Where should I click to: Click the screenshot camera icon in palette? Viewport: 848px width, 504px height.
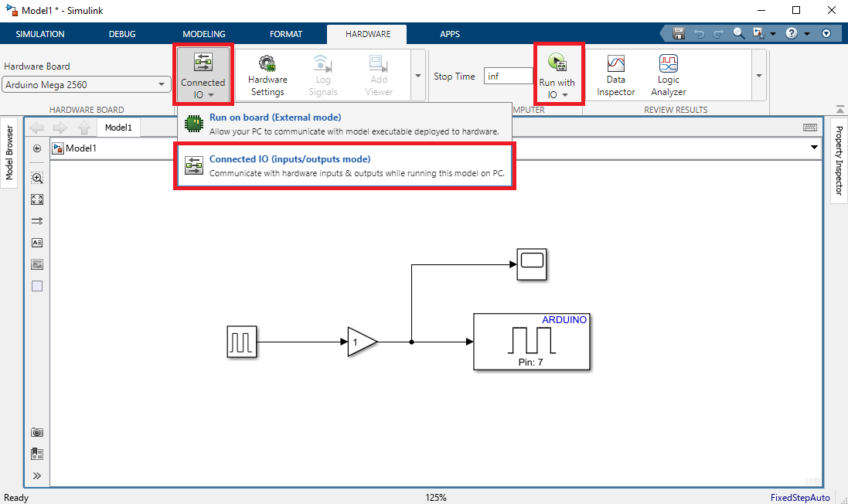[37, 432]
